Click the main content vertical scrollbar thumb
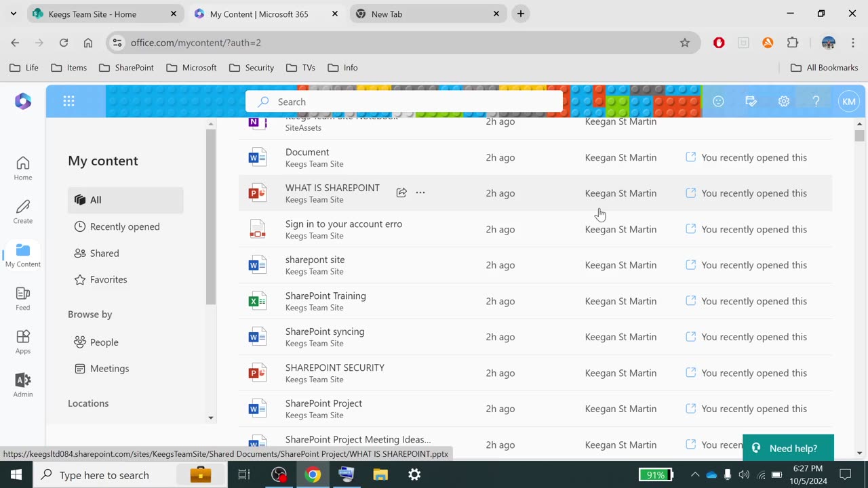868x488 pixels. [860, 136]
